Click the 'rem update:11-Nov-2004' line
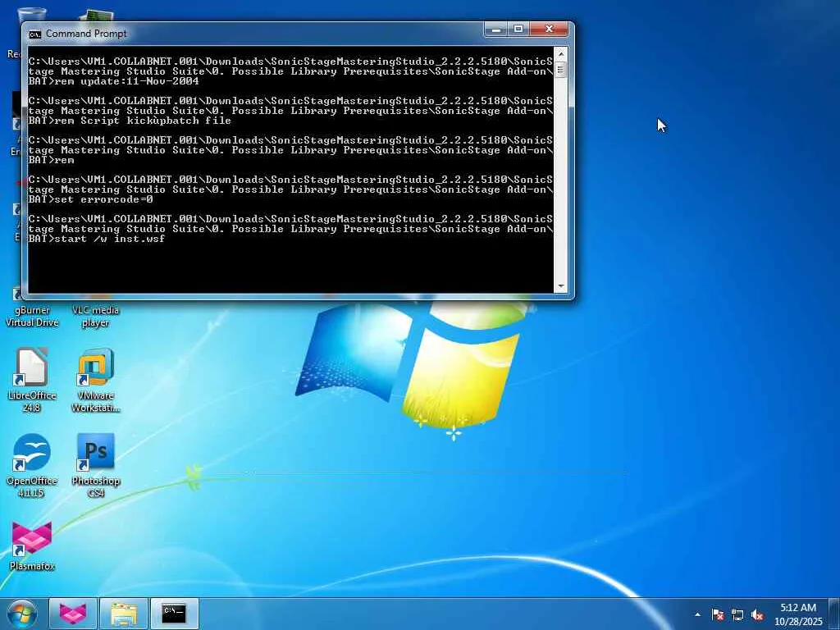 127,81
